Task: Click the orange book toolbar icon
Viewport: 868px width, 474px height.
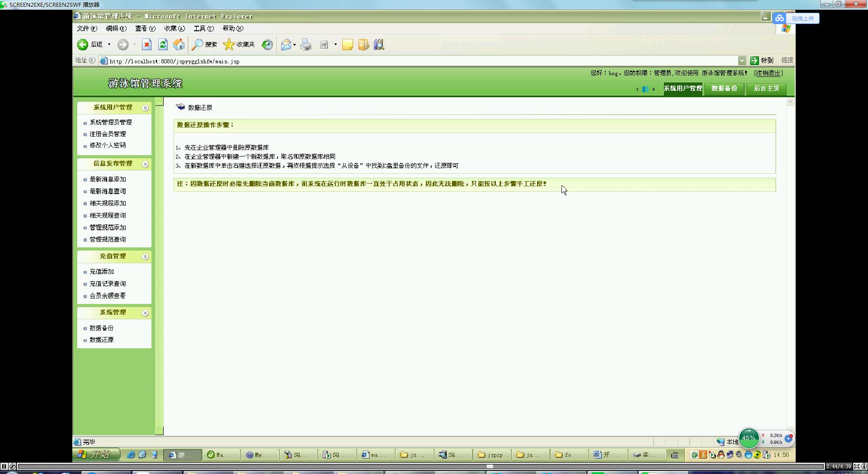Action: pos(363,44)
